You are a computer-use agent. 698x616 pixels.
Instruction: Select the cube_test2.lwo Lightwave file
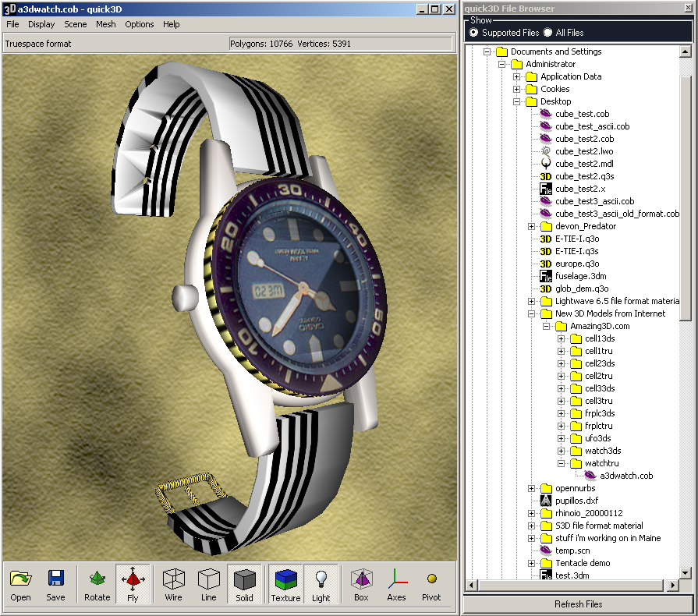tap(584, 151)
